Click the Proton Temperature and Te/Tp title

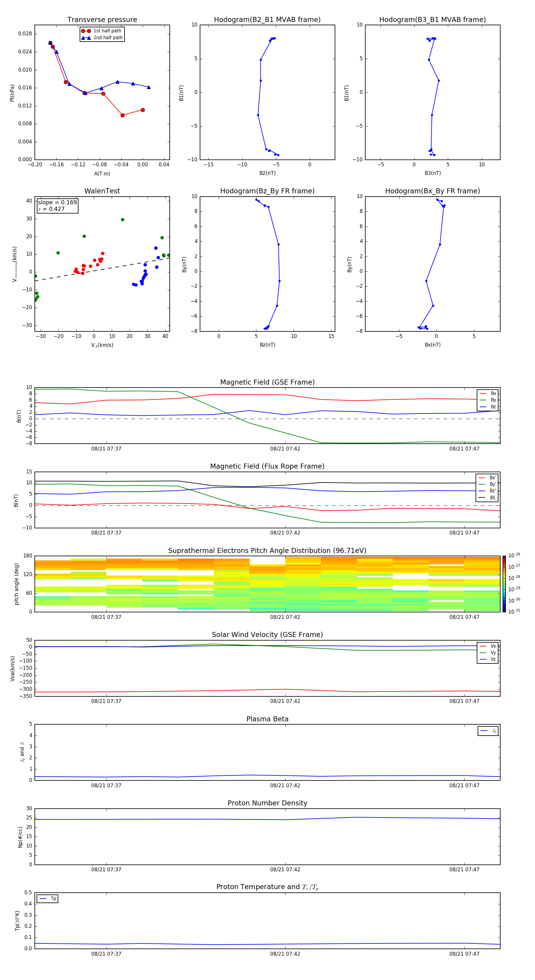click(x=267, y=887)
